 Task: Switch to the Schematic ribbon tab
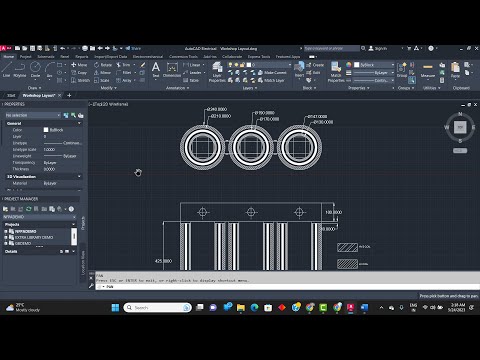point(46,56)
